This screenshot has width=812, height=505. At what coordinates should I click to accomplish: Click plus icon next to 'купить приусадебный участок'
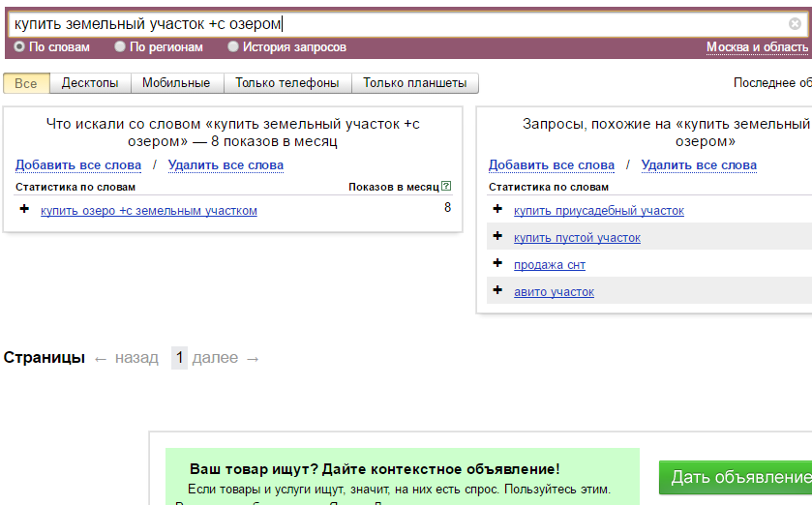[498, 210]
